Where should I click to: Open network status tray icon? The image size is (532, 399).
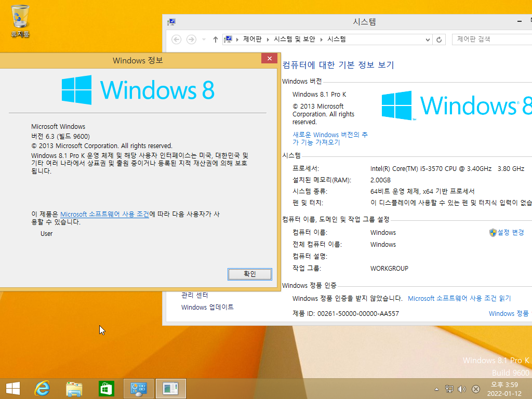point(449,389)
